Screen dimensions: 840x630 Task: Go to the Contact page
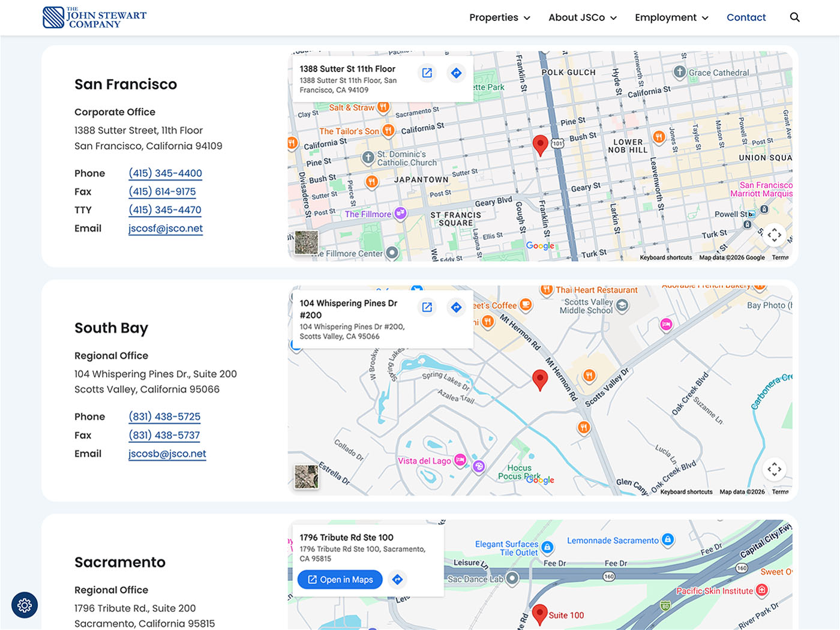click(x=746, y=17)
